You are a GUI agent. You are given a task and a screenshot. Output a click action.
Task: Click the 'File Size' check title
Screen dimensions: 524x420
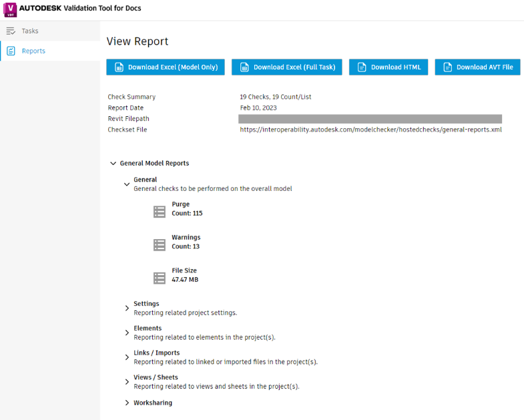tap(184, 270)
